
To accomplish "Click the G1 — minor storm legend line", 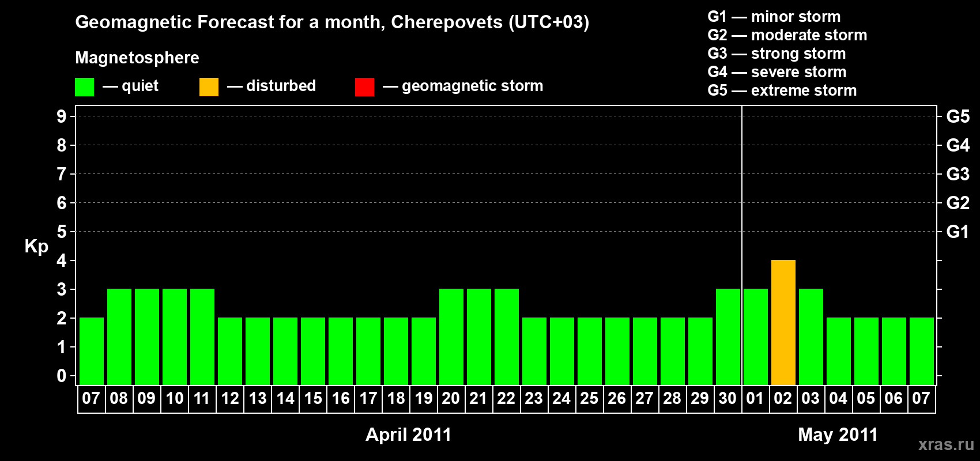I will 774,17.
